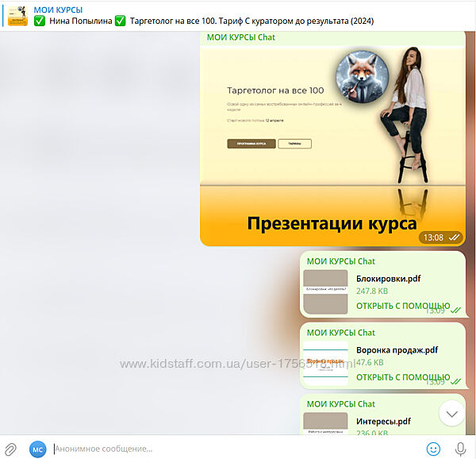Viewport: 476px width, 459px height.
Task: Open Блокировки.pdf thumbnail preview
Action: [x=325, y=291]
